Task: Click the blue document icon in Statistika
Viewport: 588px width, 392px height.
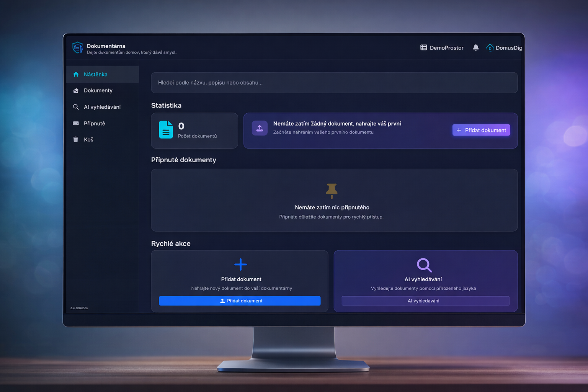Action: (166, 130)
